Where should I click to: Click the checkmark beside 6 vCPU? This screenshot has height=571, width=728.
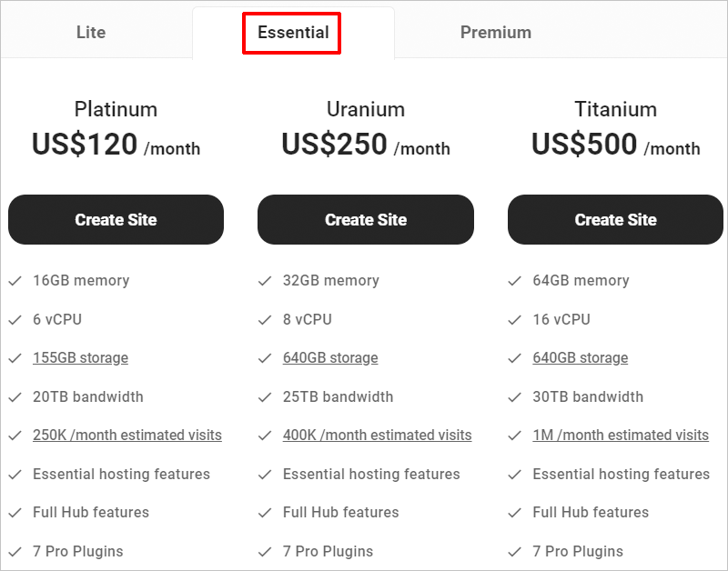tap(15, 319)
